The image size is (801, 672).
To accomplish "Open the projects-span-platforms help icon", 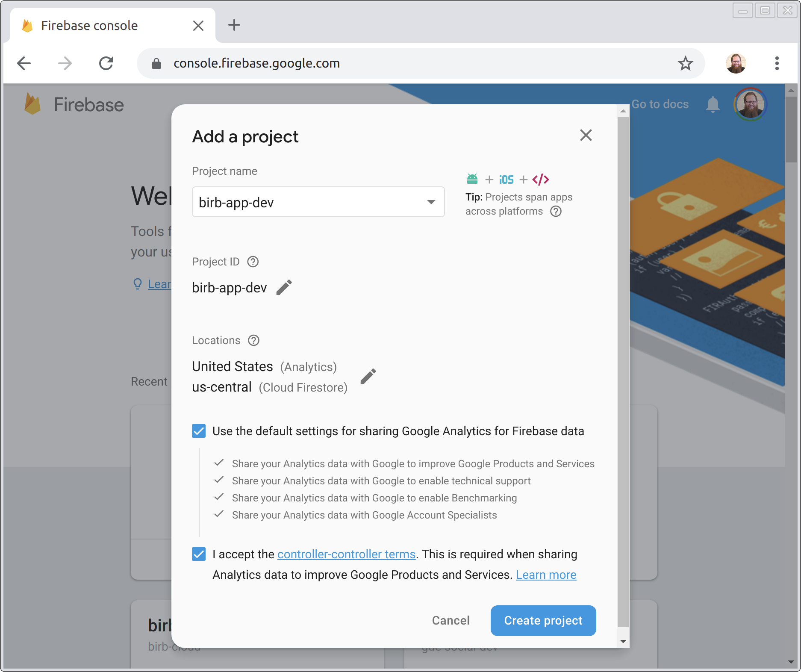I will click(x=556, y=211).
